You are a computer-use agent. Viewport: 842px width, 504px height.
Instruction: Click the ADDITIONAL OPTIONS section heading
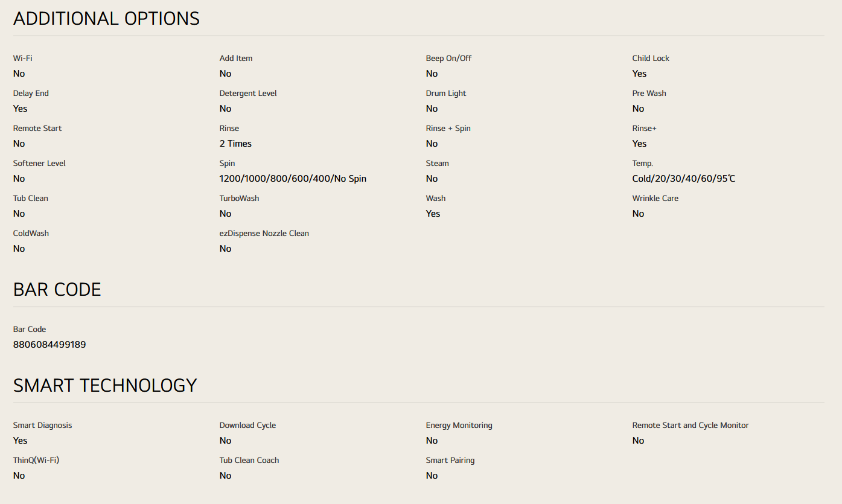106,19
